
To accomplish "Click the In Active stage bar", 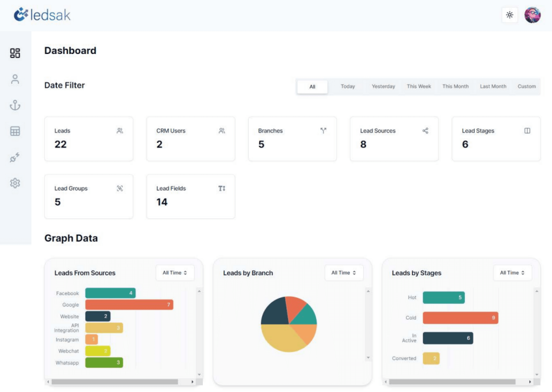I will (x=448, y=338).
